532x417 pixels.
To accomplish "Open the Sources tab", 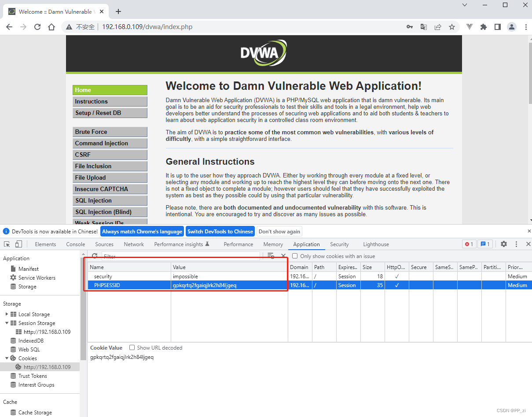I will coord(104,244).
